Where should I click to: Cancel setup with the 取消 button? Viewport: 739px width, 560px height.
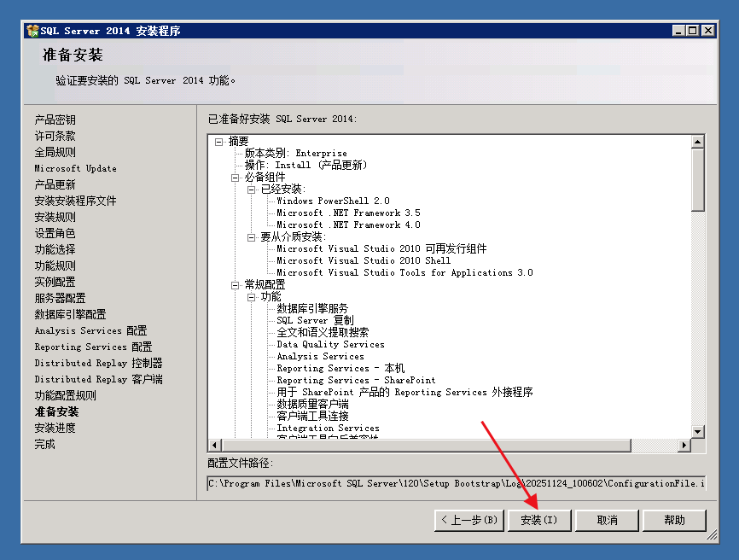(607, 520)
